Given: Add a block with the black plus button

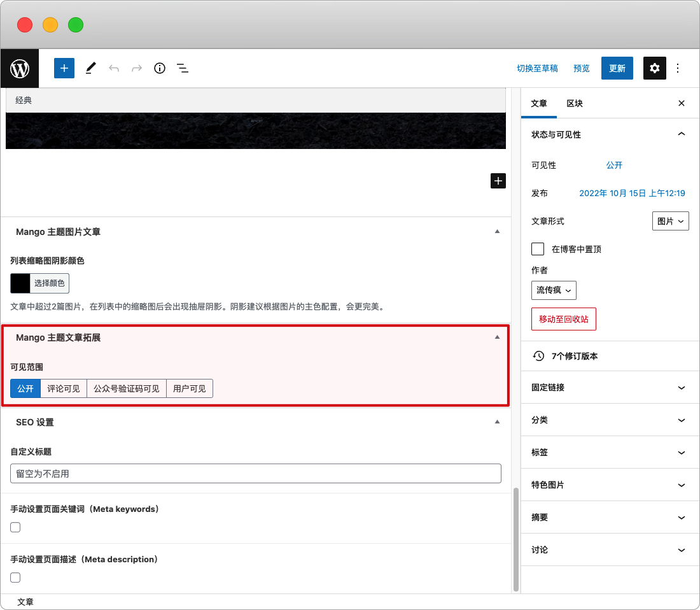Looking at the screenshot, I should click(x=498, y=181).
